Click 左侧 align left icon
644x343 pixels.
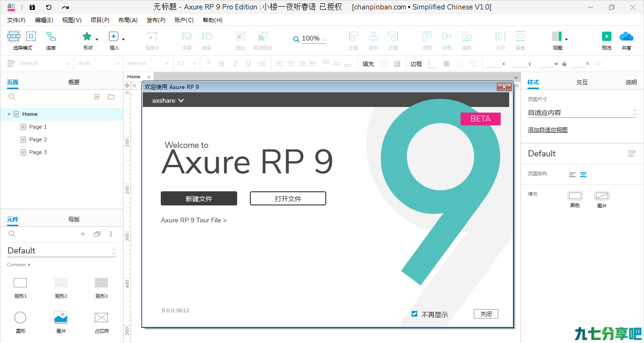tap(354, 36)
